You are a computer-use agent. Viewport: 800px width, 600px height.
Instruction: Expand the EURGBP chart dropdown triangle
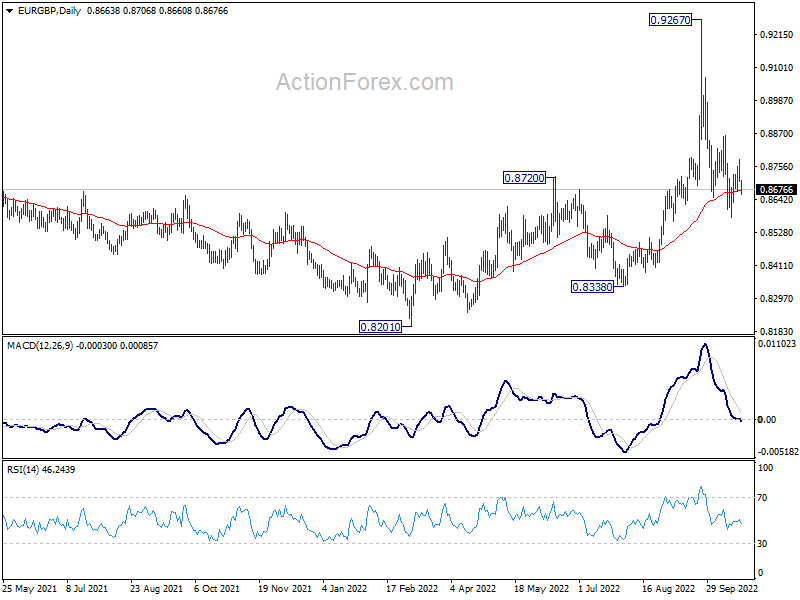coord(9,11)
